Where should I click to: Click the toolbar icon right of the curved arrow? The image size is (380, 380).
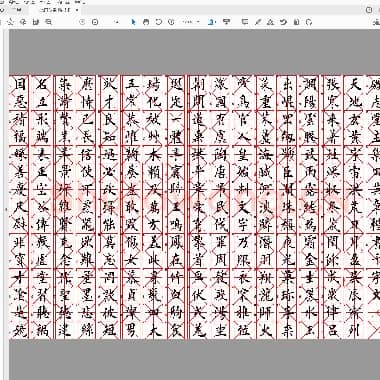pyautogui.click(x=296, y=22)
